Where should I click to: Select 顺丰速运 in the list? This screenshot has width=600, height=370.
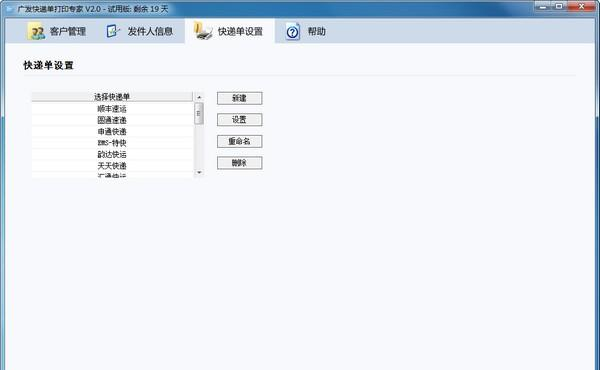tap(112, 109)
